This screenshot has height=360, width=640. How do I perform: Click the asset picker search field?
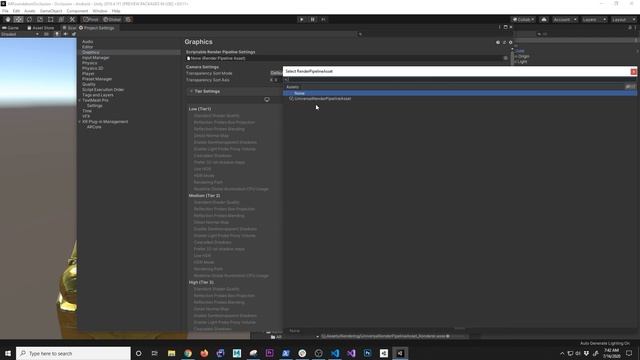pos(460,80)
